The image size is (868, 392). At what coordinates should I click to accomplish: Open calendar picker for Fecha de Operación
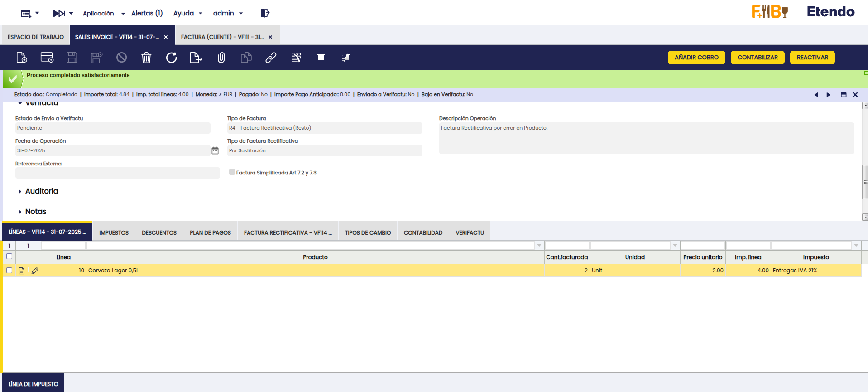215,150
